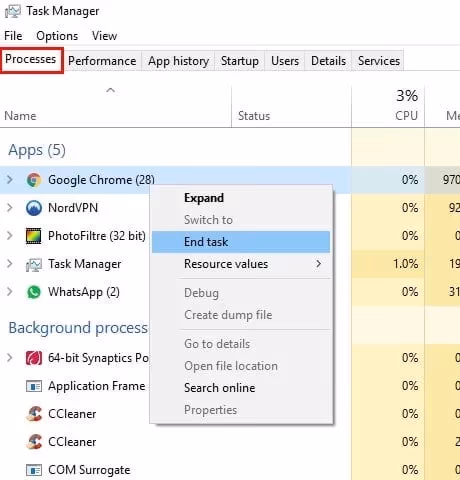Click the 0% CPU value for WhatsApp
This screenshot has width=460, height=480.
(x=410, y=292)
